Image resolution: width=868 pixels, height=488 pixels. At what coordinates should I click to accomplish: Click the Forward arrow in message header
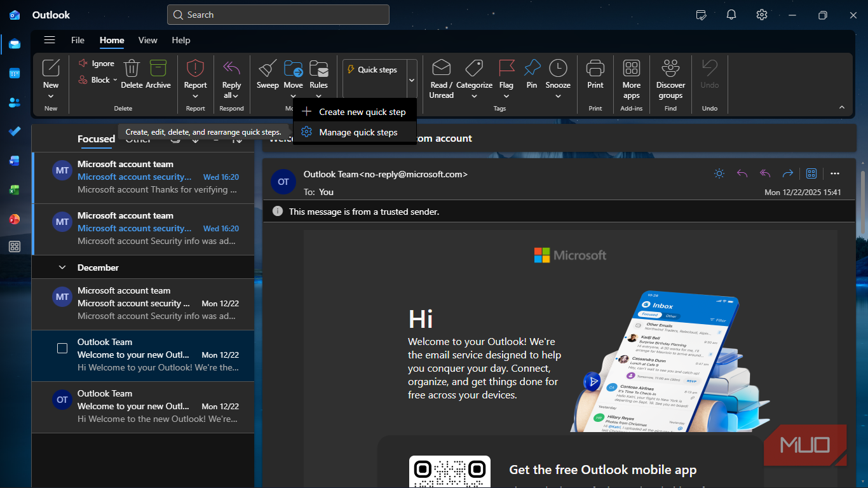click(x=788, y=173)
